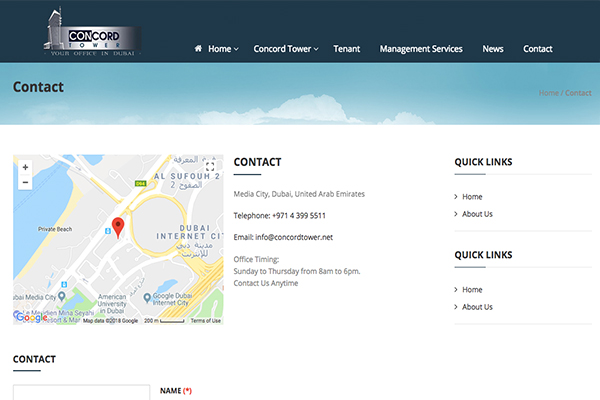Click the NAME input field
This screenshot has width=600, height=400.
(x=82, y=392)
